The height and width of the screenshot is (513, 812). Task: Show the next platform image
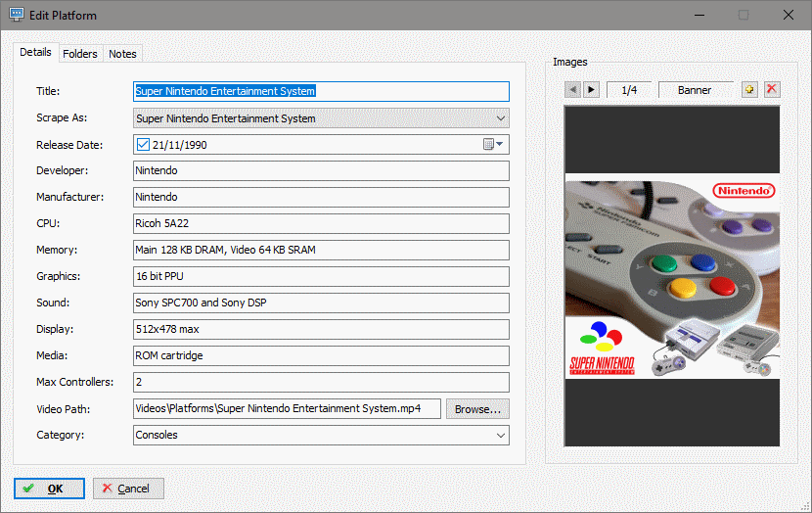(591, 90)
